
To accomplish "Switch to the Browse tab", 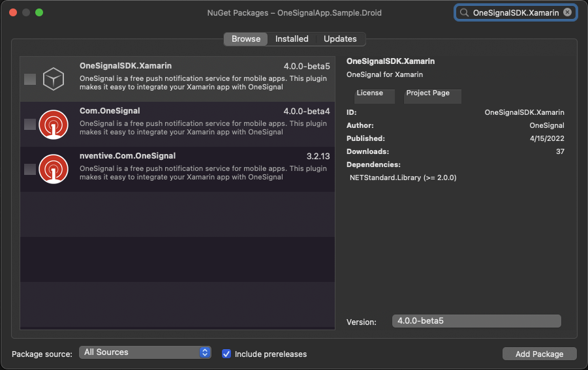I will (245, 39).
